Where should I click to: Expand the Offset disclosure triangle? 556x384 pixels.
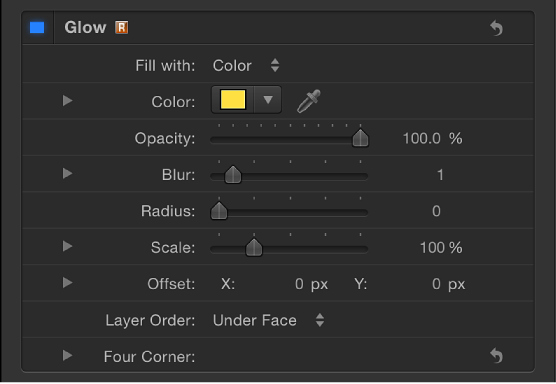(67, 283)
